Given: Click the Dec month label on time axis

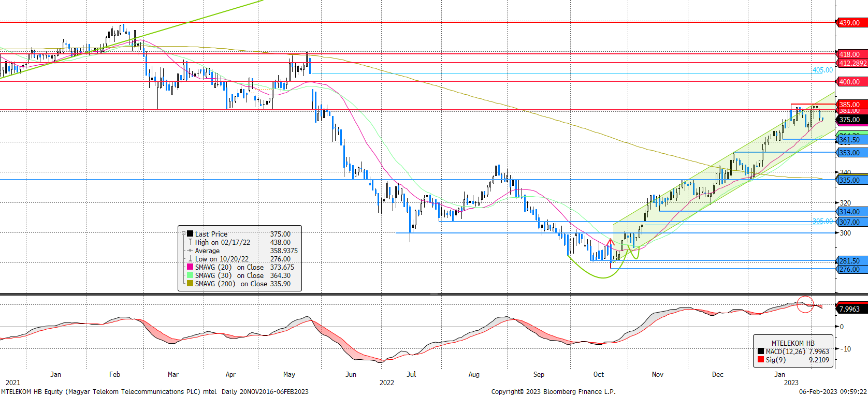Looking at the screenshot, I should click(717, 374).
